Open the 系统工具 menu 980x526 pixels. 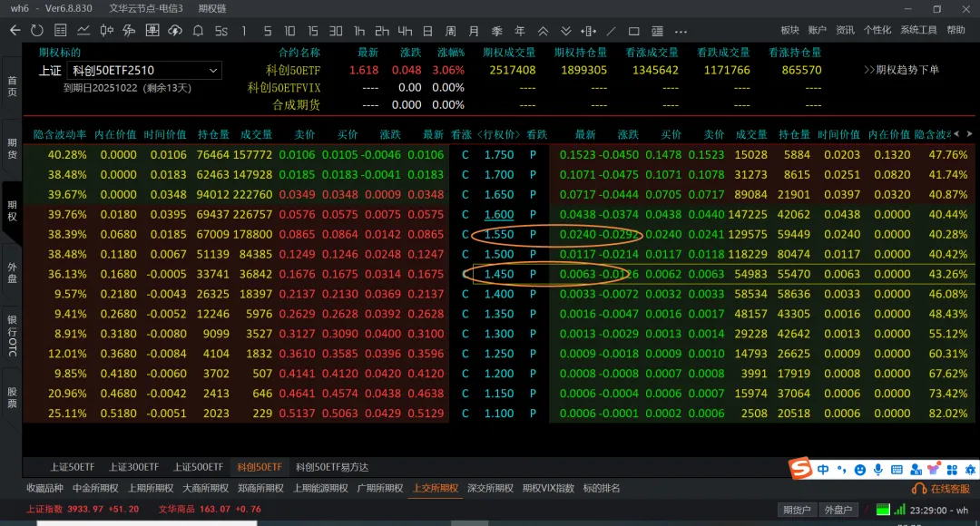tap(918, 30)
